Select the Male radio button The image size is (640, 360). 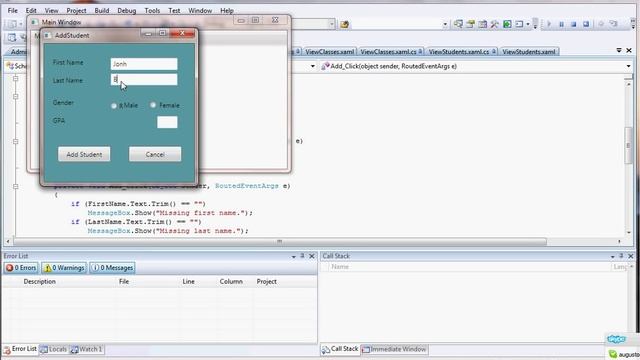click(x=114, y=106)
